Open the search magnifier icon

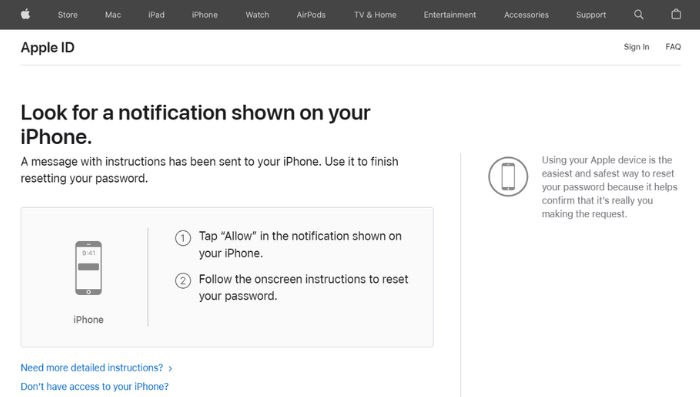pyautogui.click(x=638, y=14)
